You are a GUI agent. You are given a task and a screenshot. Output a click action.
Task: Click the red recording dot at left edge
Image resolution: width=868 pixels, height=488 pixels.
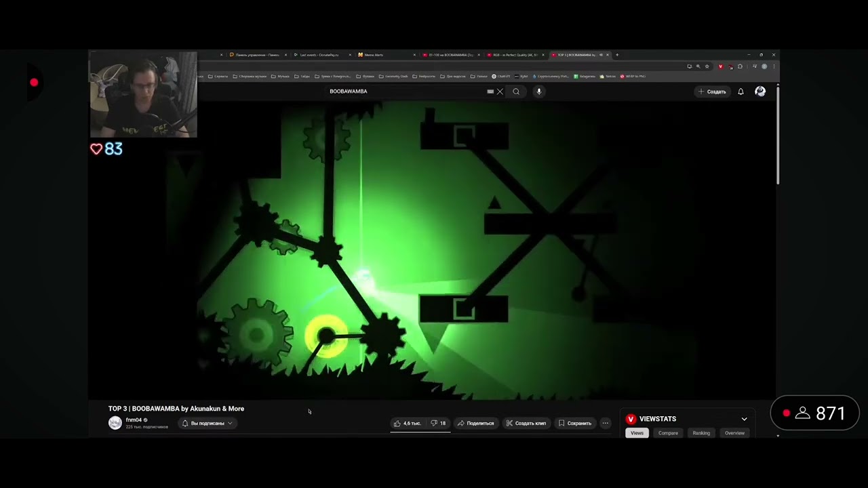34,83
